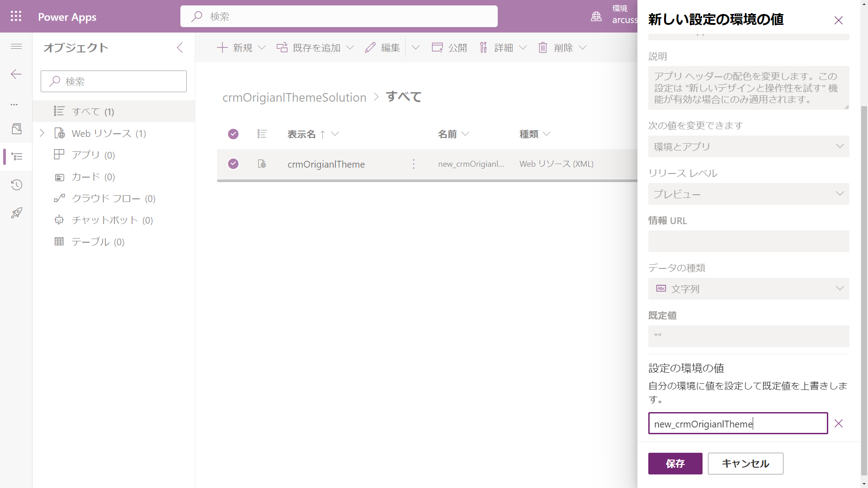The height and width of the screenshot is (488, 868).
Task: Click the 新規 toolbar button
Action: (x=235, y=47)
